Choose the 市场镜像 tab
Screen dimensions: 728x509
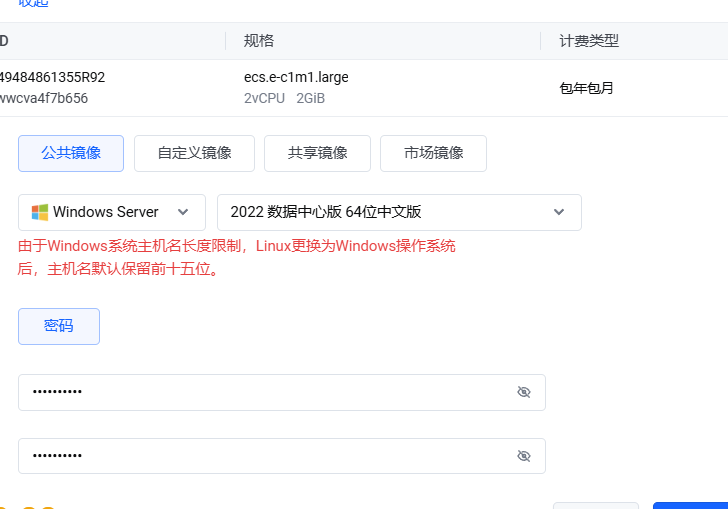[433, 153]
